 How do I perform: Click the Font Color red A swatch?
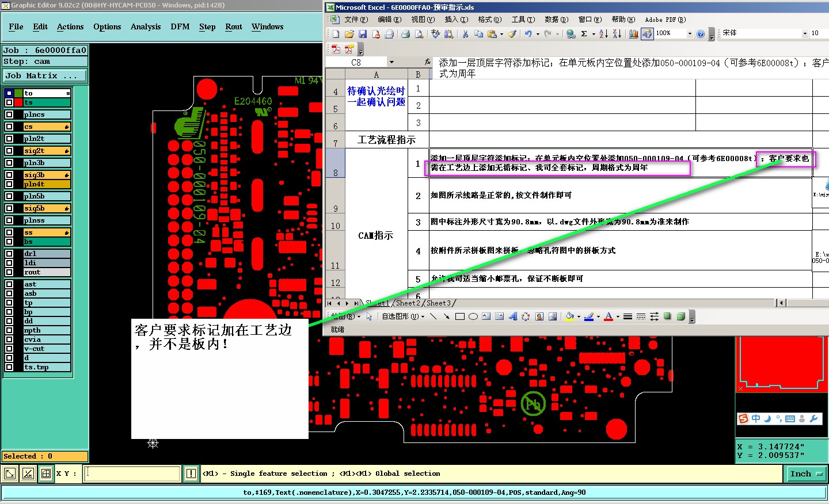(x=609, y=316)
